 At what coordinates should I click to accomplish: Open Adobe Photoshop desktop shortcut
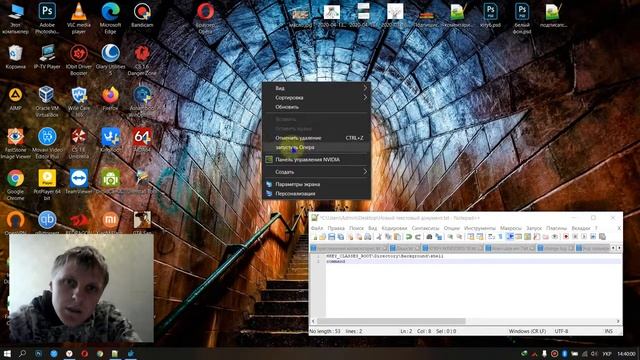point(47,18)
